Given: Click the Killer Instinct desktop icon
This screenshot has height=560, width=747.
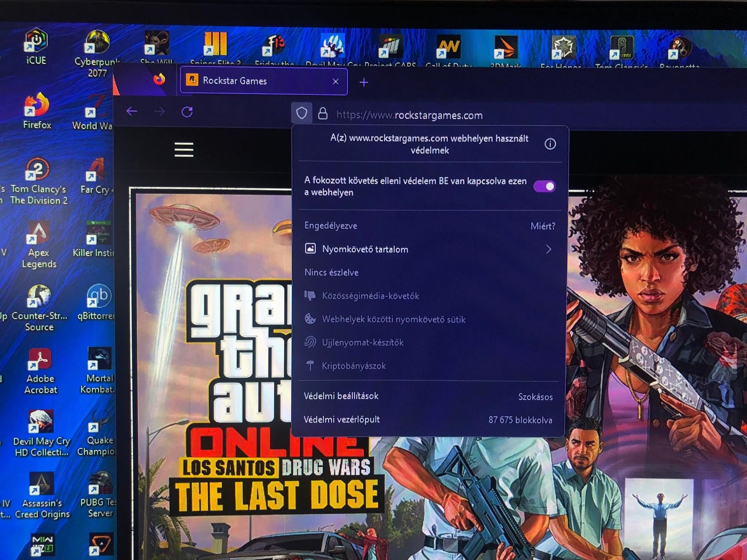Looking at the screenshot, I should (x=95, y=239).
